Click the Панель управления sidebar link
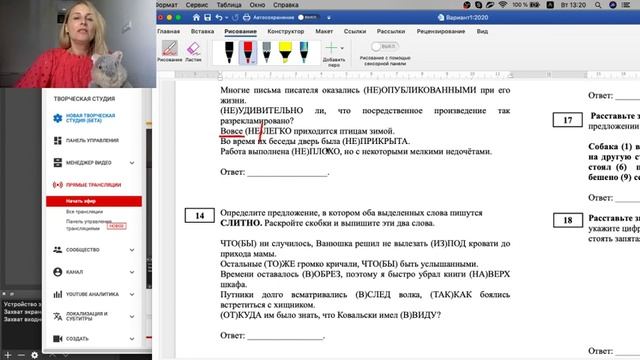 pyautogui.click(x=92, y=140)
